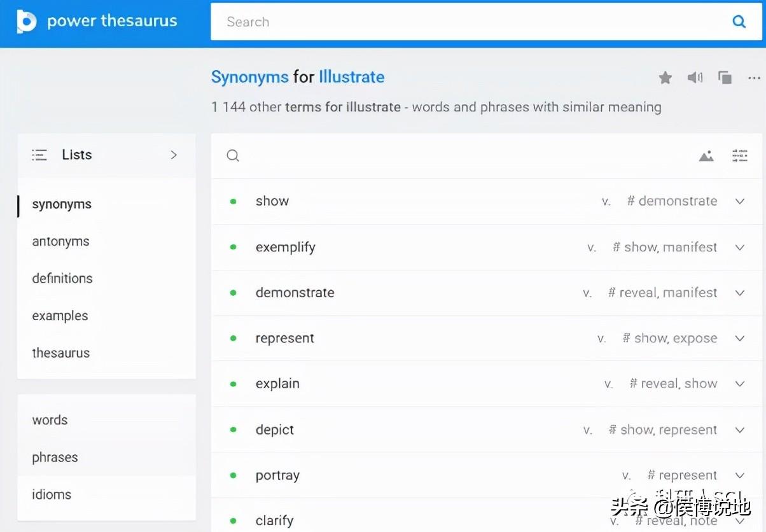Click green dot next to demonstrate
The width and height of the screenshot is (766, 532).
pyautogui.click(x=233, y=293)
